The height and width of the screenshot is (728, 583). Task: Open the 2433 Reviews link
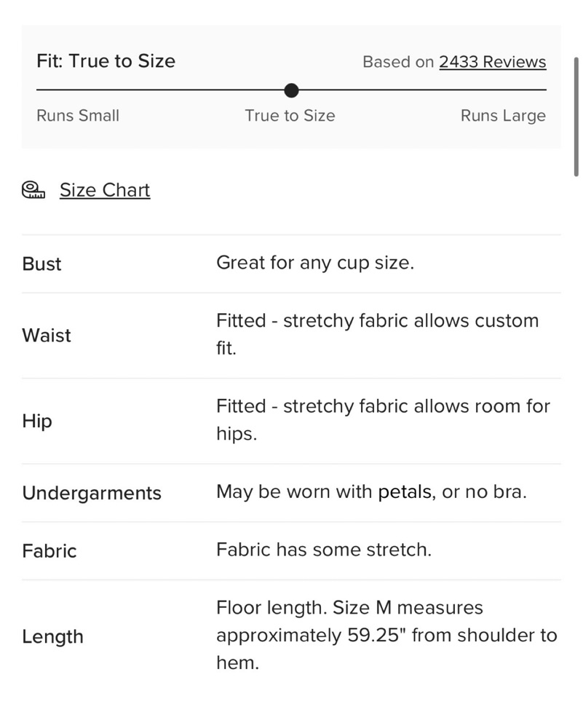(x=493, y=62)
